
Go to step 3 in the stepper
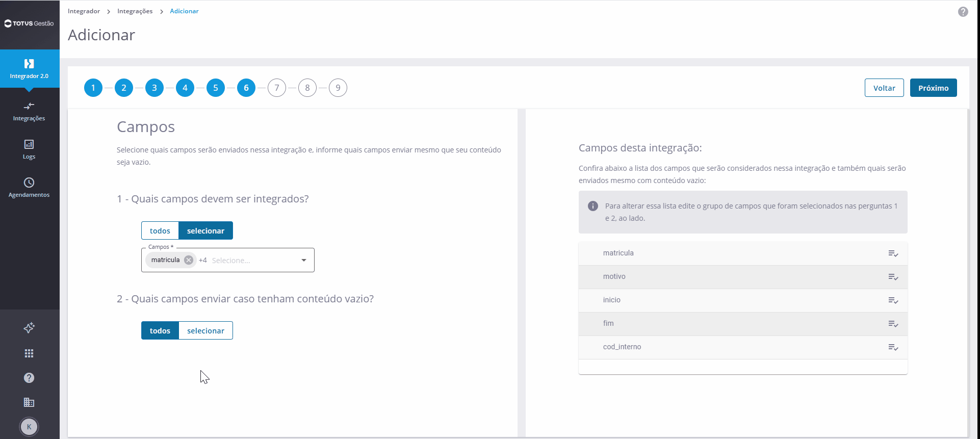pos(154,88)
